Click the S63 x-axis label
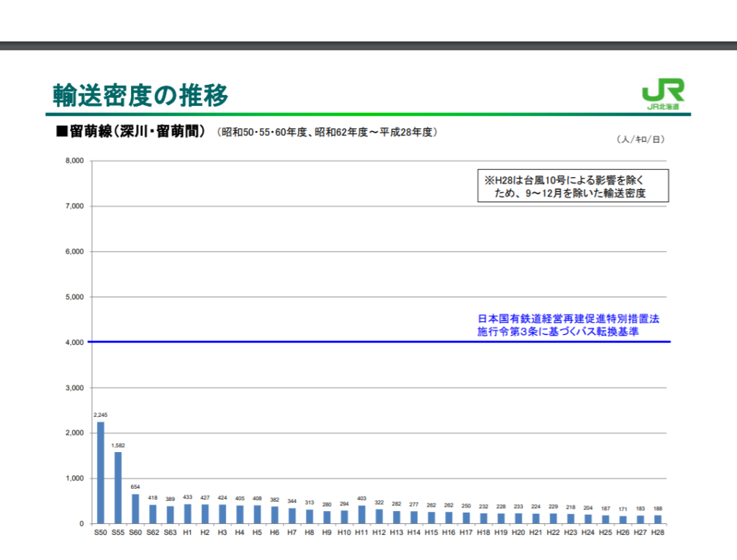Viewport: 737px width, 560px height. 170,532
